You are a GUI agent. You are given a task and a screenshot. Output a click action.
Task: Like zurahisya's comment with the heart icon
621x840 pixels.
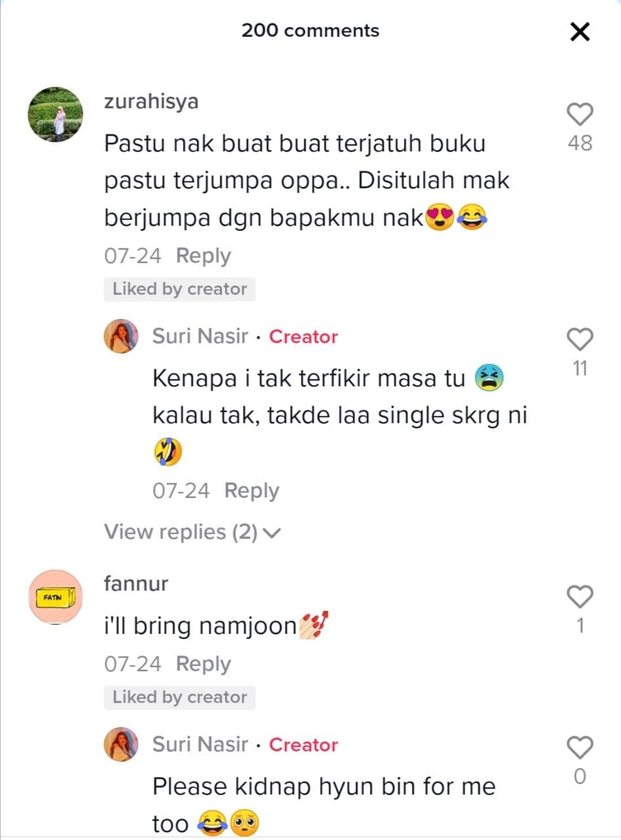point(580,115)
